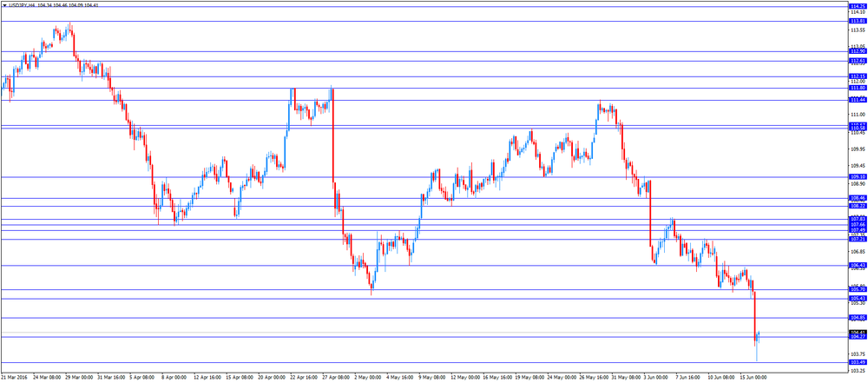
Task: Select the 107.21 price level label
Action: tap(858, 240)
